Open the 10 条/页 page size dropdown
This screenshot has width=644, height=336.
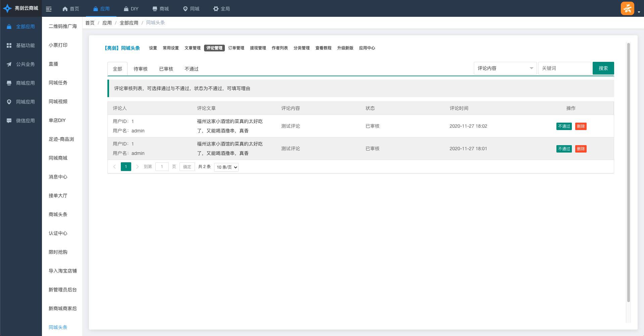tap(226, 167)
